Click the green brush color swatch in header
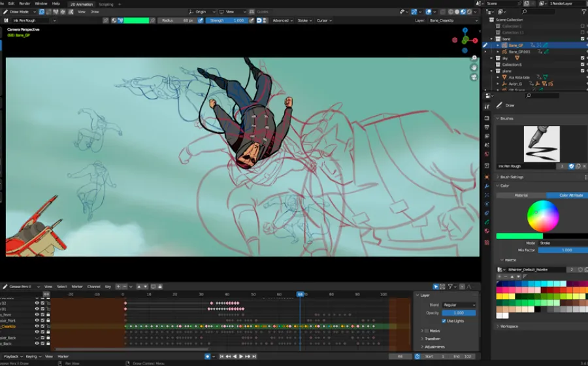 coord(136,21)
